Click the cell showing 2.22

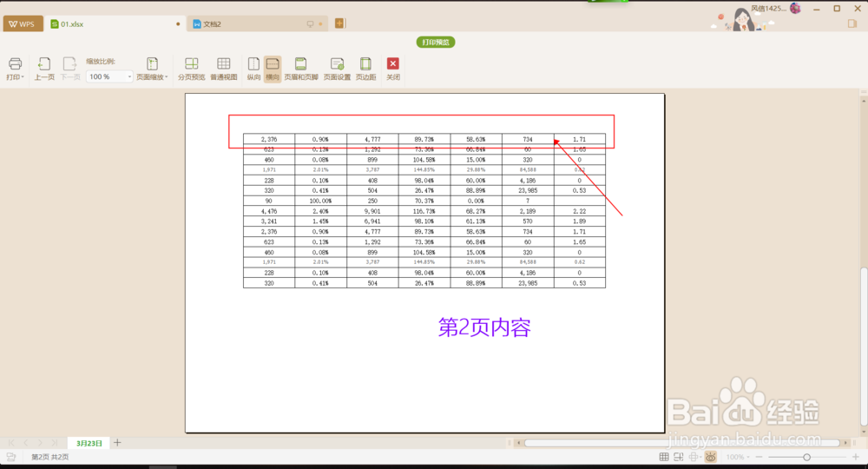click(580, 211)
